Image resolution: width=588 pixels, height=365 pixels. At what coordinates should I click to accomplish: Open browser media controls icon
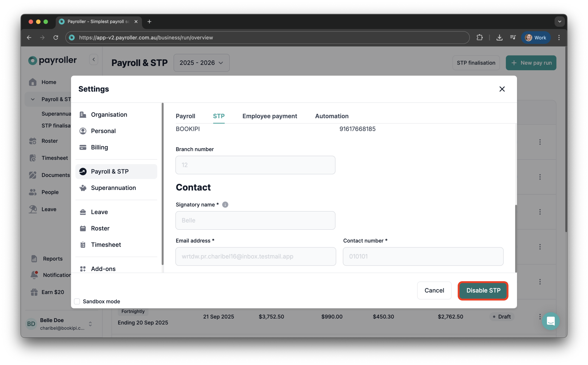513,38
